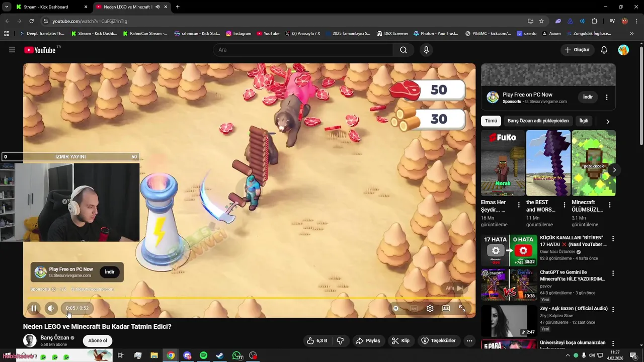Open the Elmas Her Şeydir short thumbnail
644x362 pixels.
(x=503, y=163)
